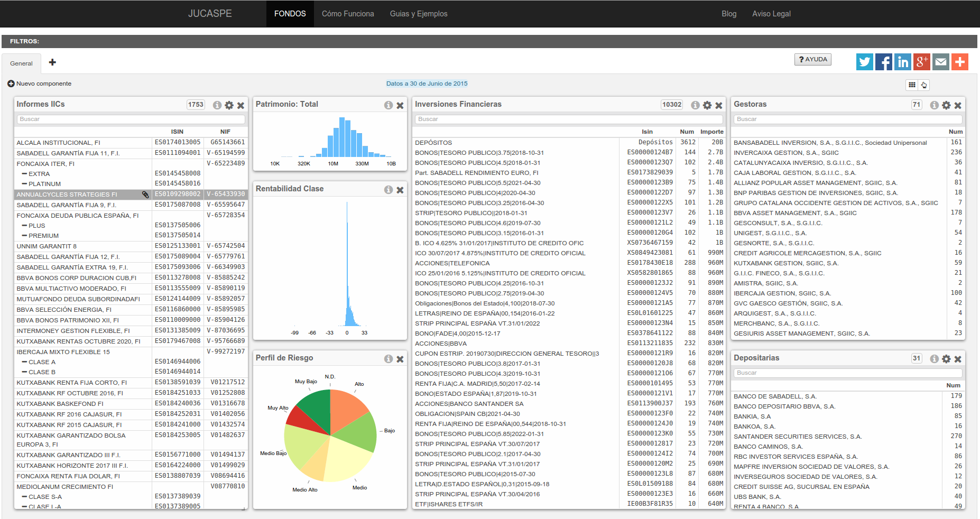Show info for Inversiones Financieras panel

coord(695,105)
